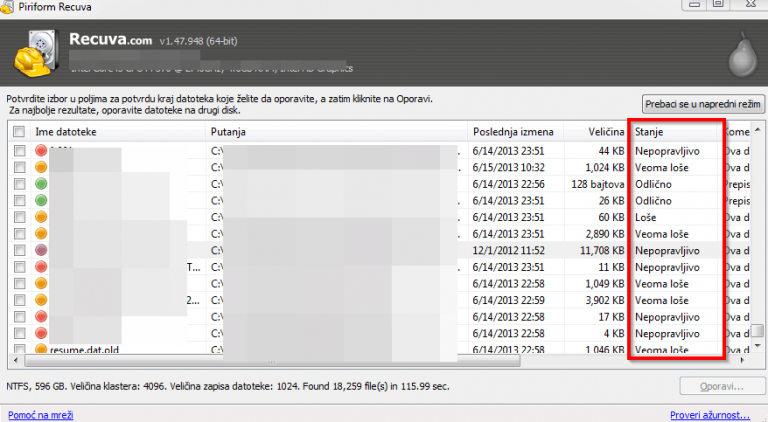Tick the checkbox of the 128 bajtova file
Image resolution: width=768 pixels, height=422 pixels.
tap(19, 184)
